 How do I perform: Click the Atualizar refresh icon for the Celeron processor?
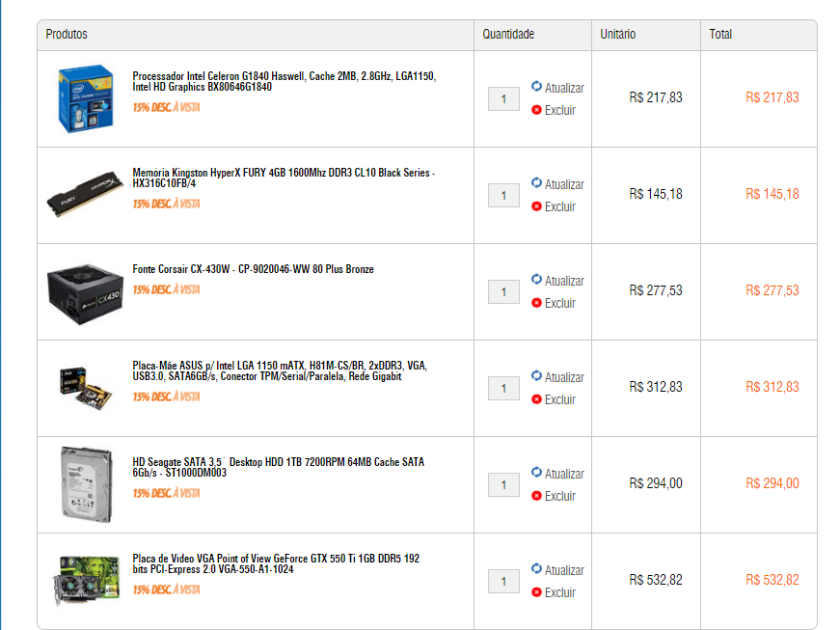[536, 86]
